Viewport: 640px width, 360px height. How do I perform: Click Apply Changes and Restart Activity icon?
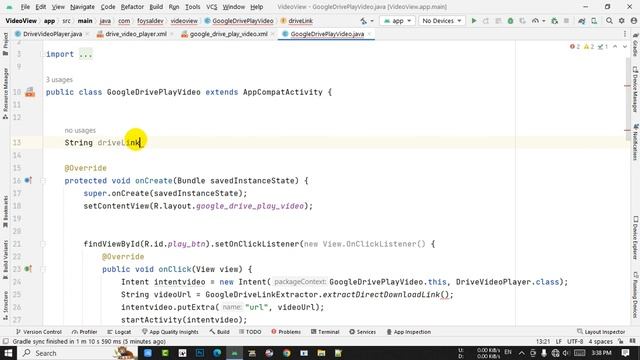tap(486, 21)
